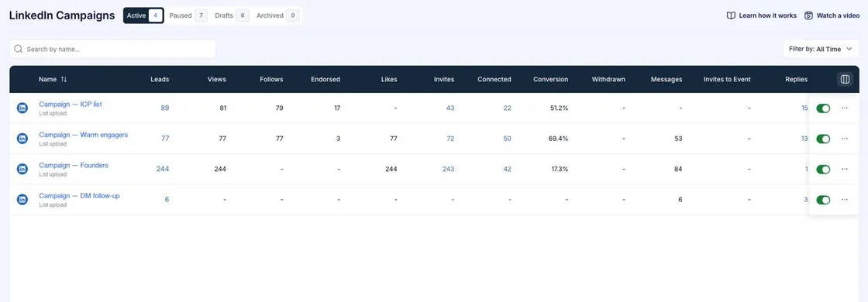View 50 connected for Warm engagers

point(507,139)
